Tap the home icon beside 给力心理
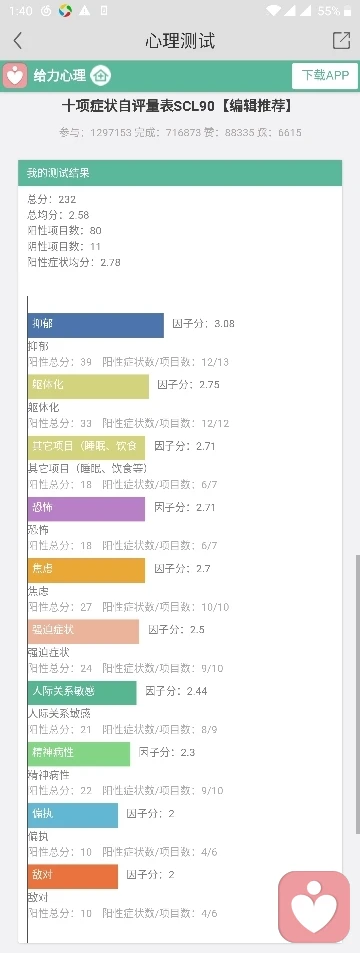Viewport: 360px width, 953px height. (x=100, y=76)
